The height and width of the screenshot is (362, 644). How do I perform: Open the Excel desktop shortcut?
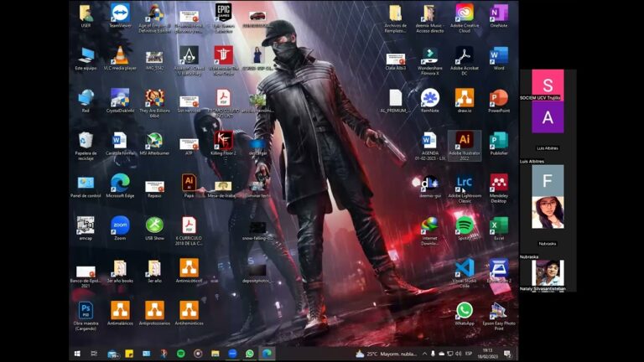tap(499, 228)
